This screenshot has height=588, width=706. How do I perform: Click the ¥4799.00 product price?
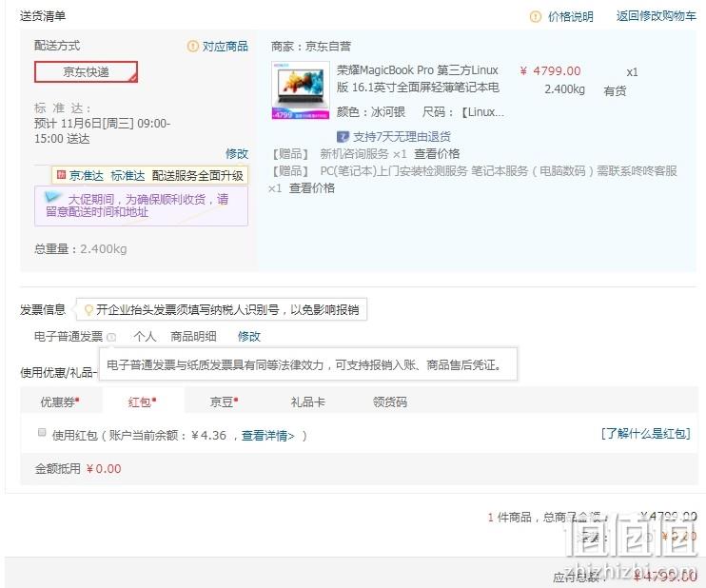tap(550, 70)
